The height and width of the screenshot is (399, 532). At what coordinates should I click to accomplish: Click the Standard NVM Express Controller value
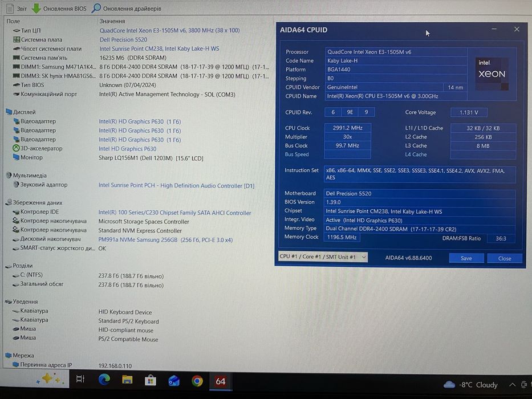140,231
